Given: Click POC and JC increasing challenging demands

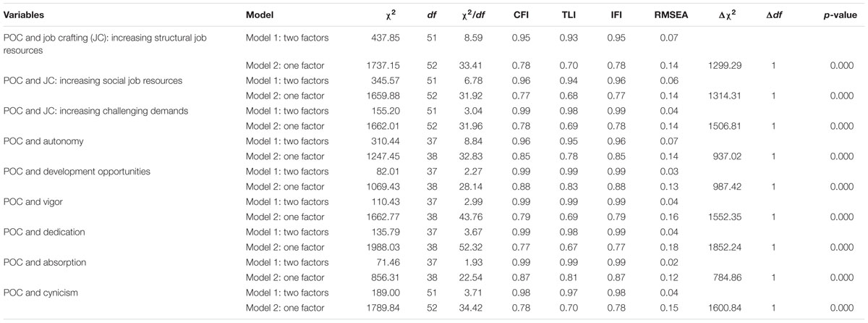Looking at the screenshot, I should [x=96, y=111].
